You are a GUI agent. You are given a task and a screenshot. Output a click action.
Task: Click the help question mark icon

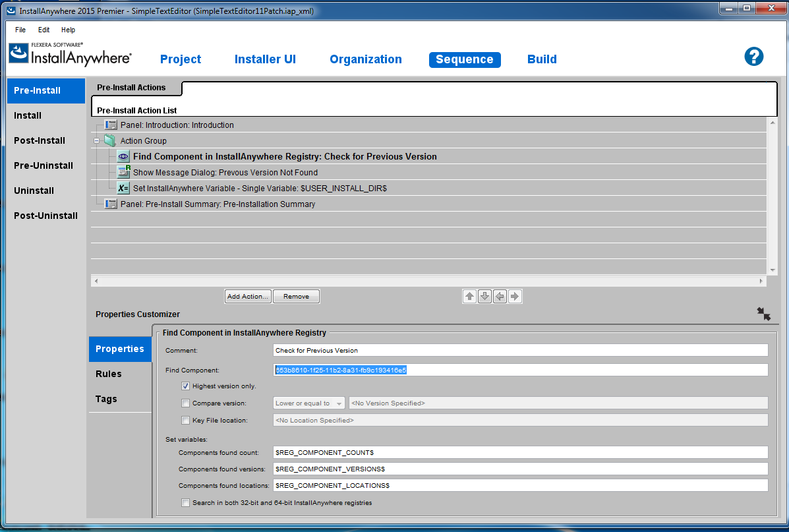pyautogui.click(x=753, y=57)
